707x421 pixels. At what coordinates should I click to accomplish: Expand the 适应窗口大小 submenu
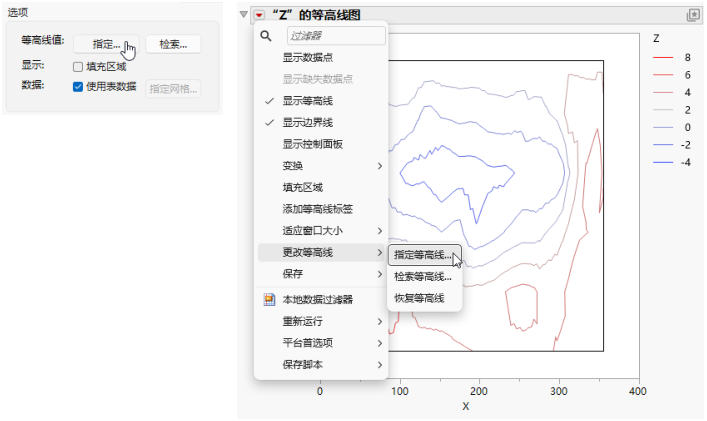(x=321, y=231)
